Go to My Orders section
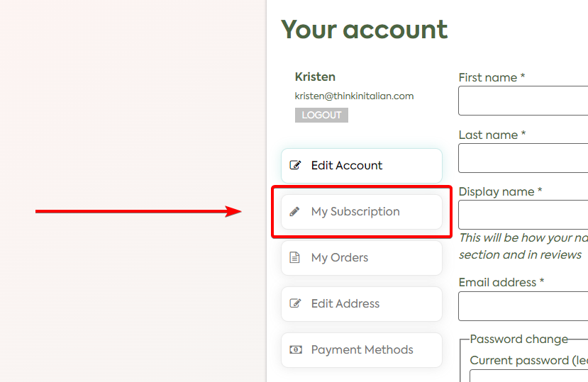 click(x=362, y=258)
